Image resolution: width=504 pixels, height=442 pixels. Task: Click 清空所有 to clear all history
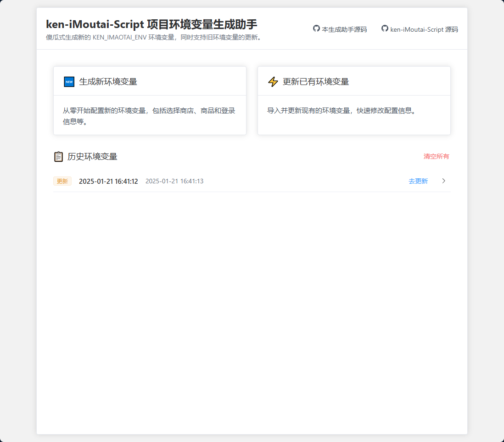pyautogui.click(x=436, y=156)
